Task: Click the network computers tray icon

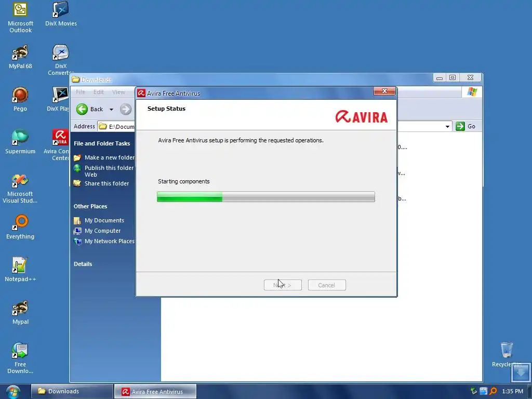Action: [x=484, y=391]
